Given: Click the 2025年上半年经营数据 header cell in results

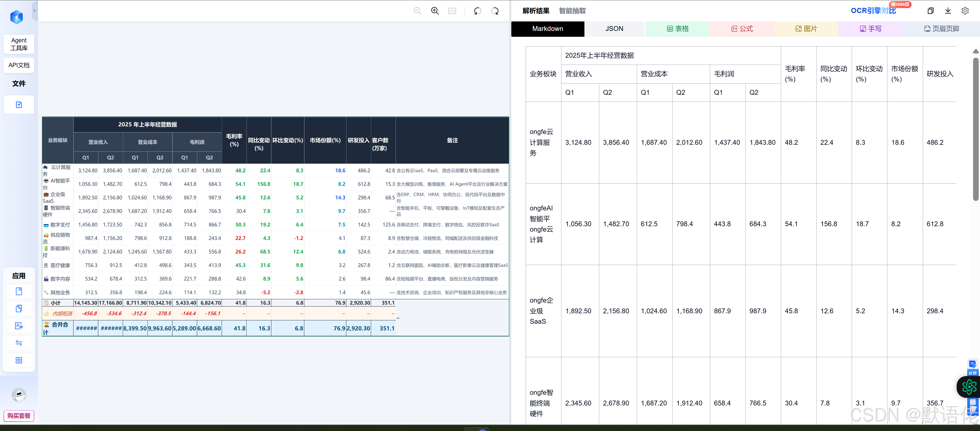Looking at the screenshot, I should point(671,55).
